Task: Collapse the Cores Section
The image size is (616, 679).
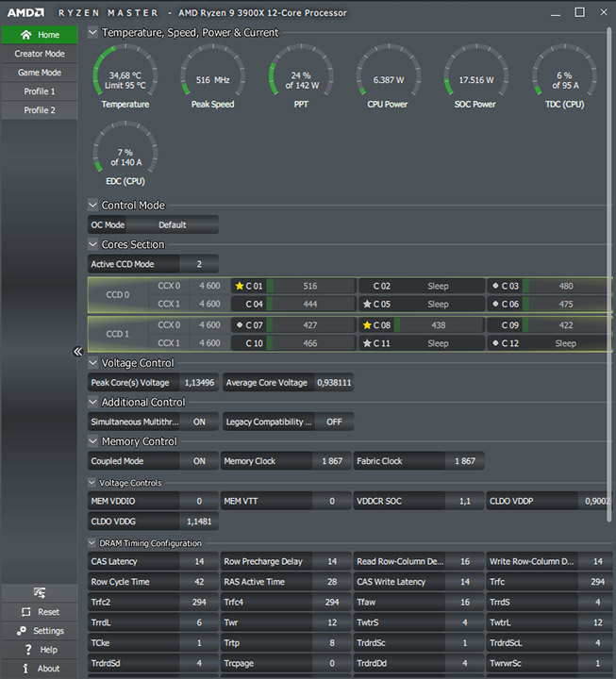Action: pyautogui.click(x=92, y=244)
